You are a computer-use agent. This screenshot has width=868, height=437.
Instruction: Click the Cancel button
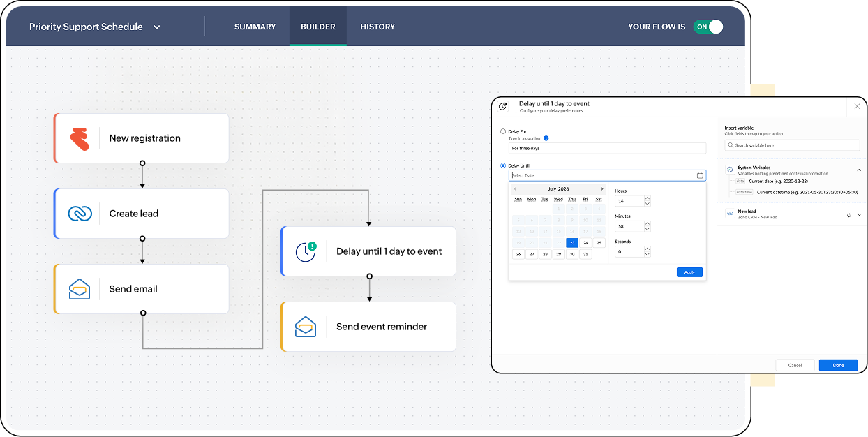pos(795,365)
